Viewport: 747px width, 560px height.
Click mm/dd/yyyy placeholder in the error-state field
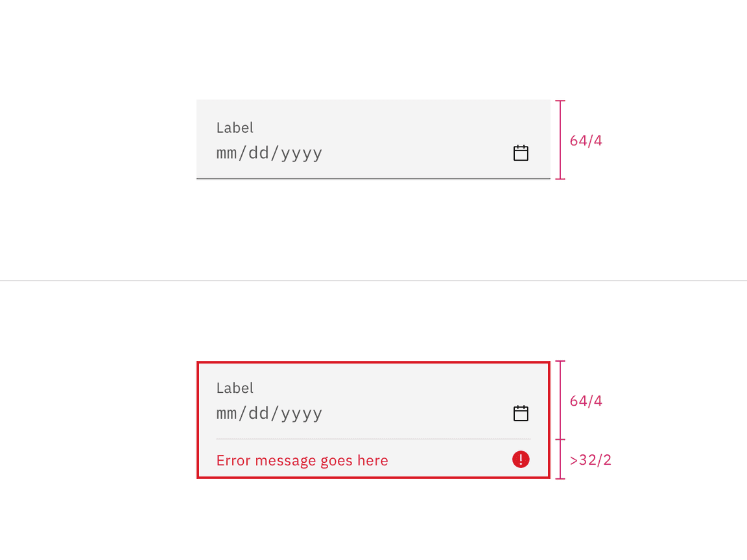tap(269, 414)
